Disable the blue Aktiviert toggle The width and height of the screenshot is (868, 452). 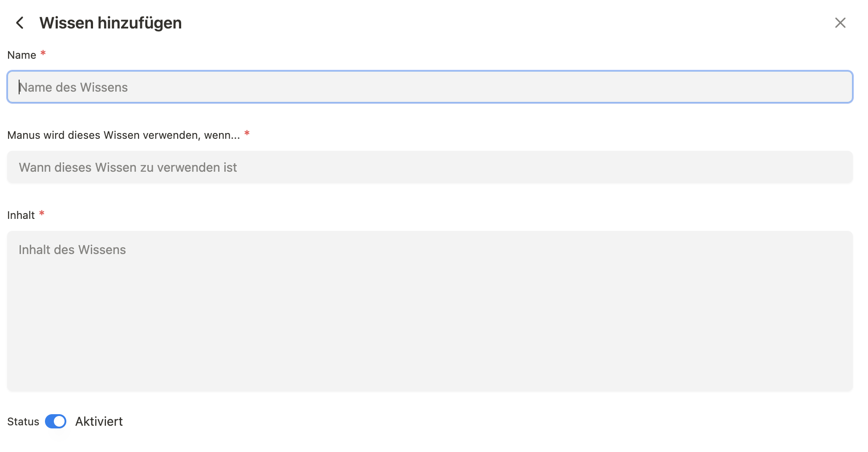(56, 421)
